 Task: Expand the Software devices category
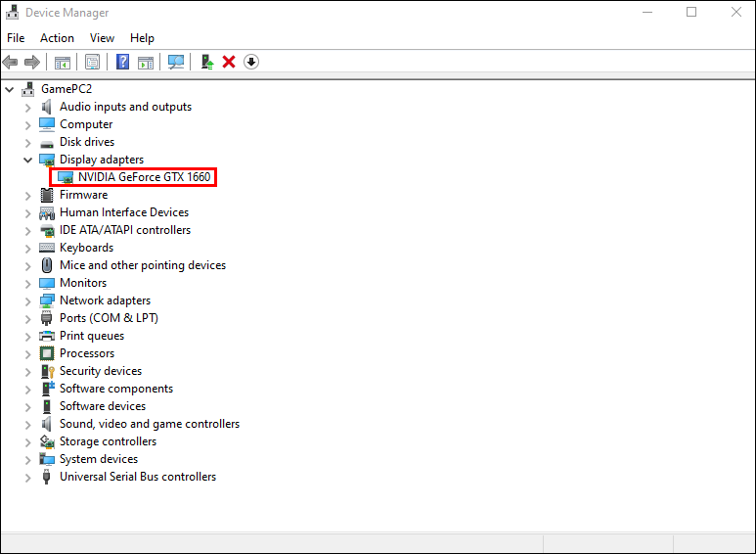pyautogui.click(x=28, y=407)
